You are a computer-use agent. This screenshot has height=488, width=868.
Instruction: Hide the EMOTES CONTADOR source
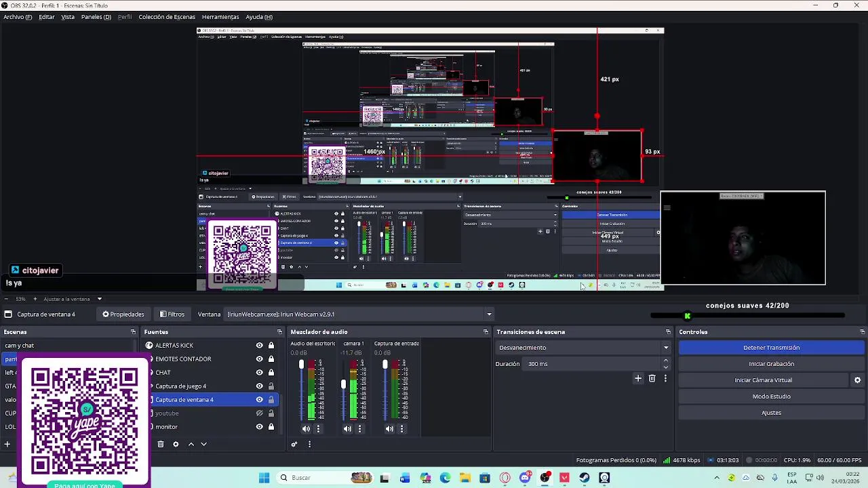[x=259, y=359]
